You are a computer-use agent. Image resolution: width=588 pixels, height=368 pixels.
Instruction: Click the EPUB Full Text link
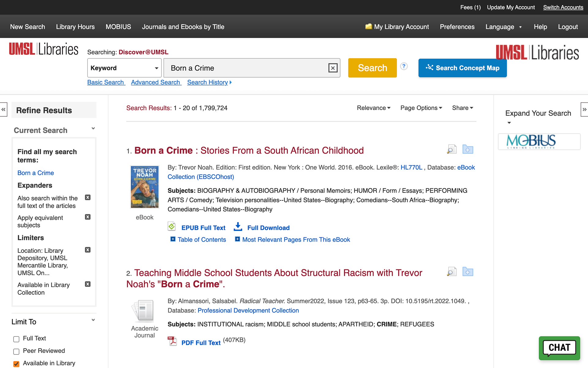coord(203,228)
